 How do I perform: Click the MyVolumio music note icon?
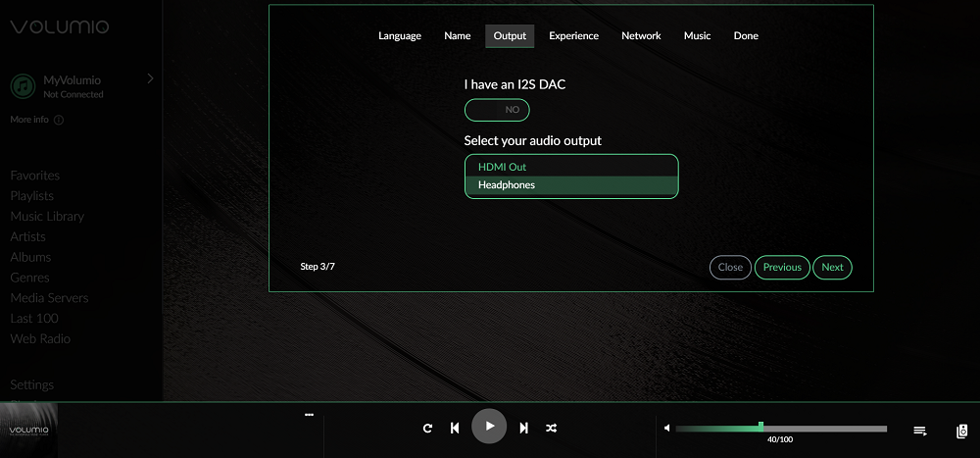point(23,86)
